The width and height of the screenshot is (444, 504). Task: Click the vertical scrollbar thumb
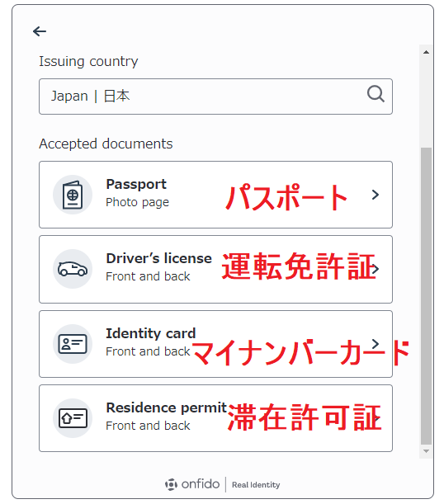click(x=427, y=295)
